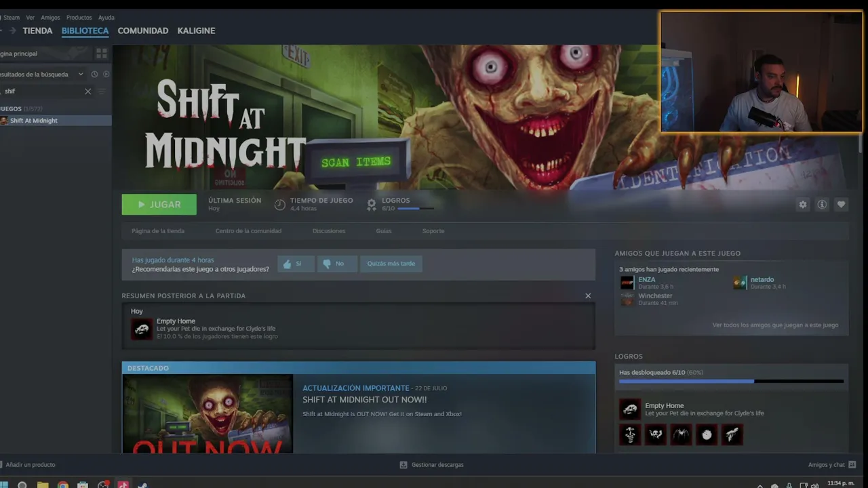This screenshot has height=488, width=868.
Task: Open the Chrome browser taskbar icon
Action: [63, 485]
